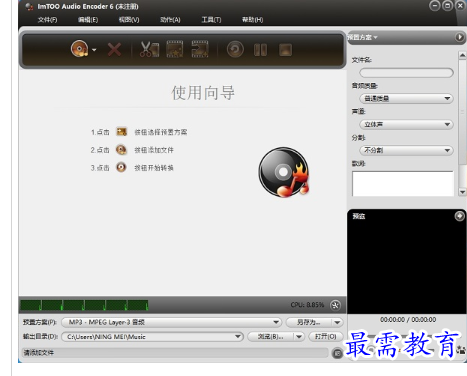Click the 另存为 button
This screenshot has height=376, width=467.
click(x=309, y=322)
